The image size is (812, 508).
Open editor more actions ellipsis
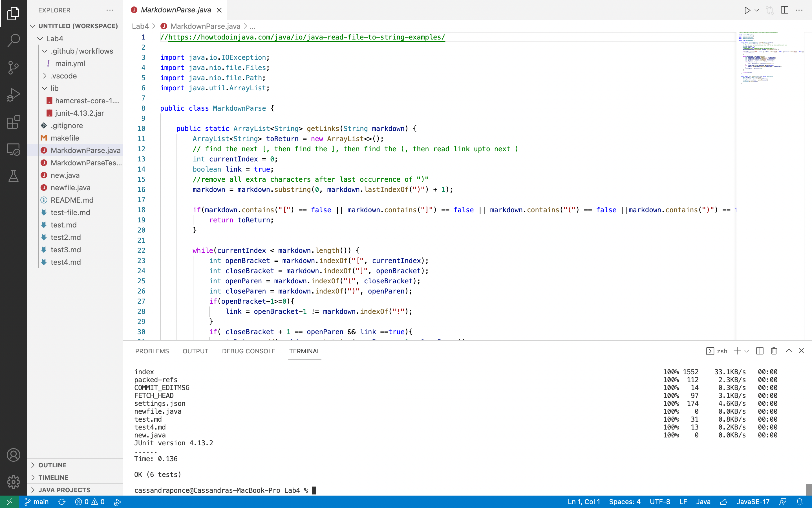click(799, 10)
